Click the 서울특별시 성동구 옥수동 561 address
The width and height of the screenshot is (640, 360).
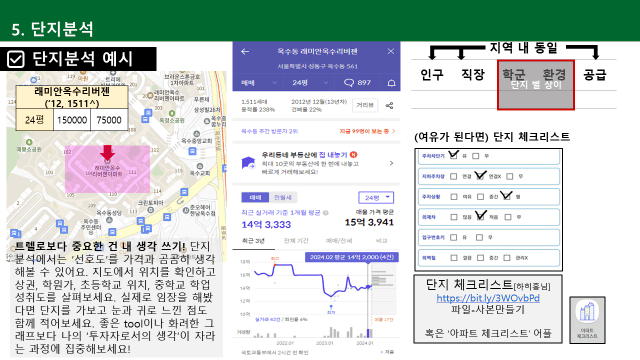[x=318, y=66]
